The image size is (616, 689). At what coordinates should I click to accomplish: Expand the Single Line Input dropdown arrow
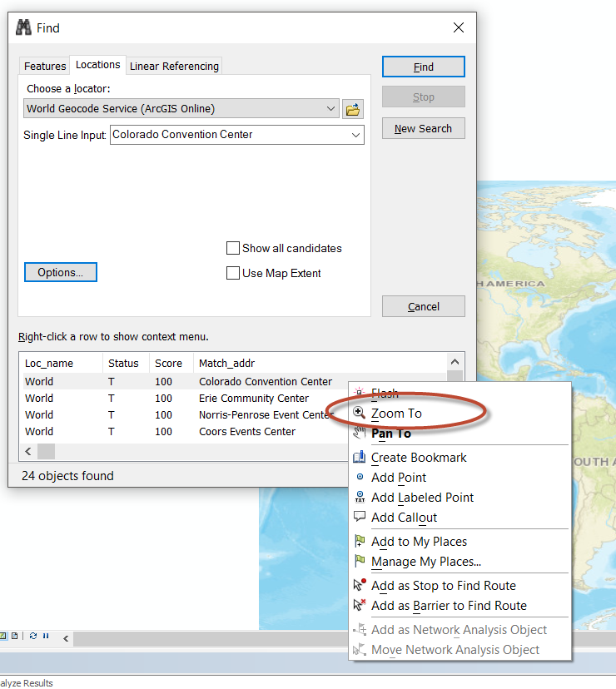(x=355, y=135)
